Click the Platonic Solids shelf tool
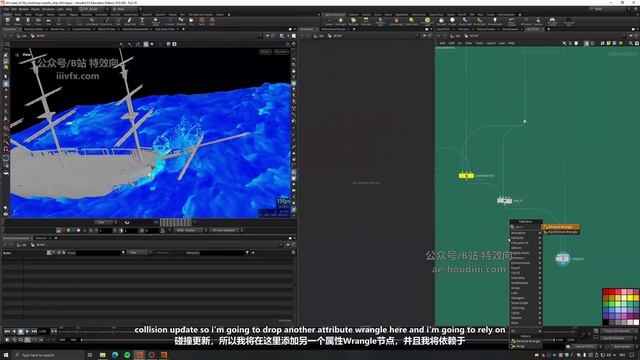 pos(156,21)
